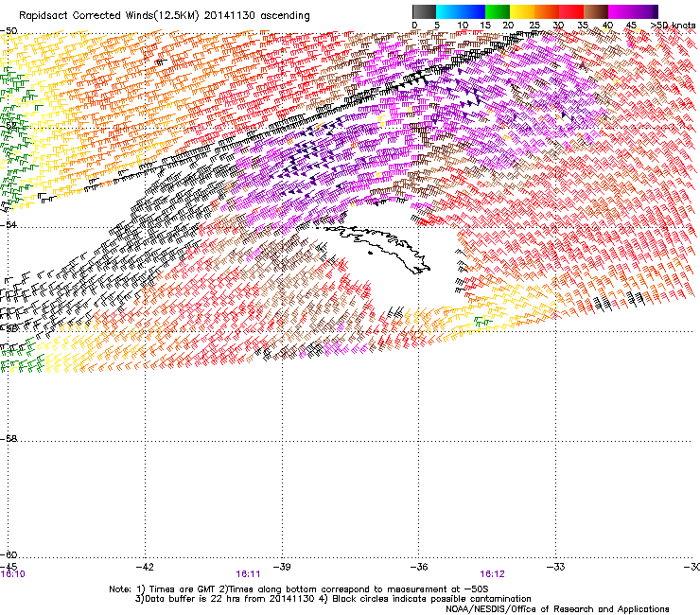The image size is (700, 615).
Task: Click the NOAA/NESDIS Office of Research credit
Action: [x=557, y=609]
